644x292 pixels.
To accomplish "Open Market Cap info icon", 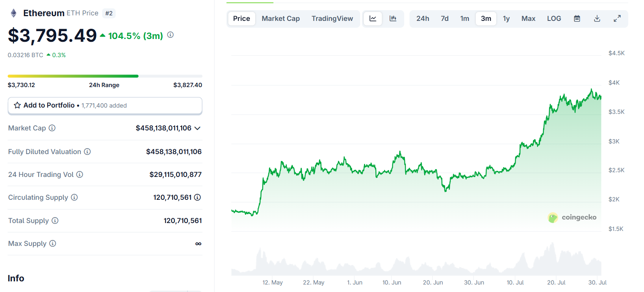I will tap(52, 128).
